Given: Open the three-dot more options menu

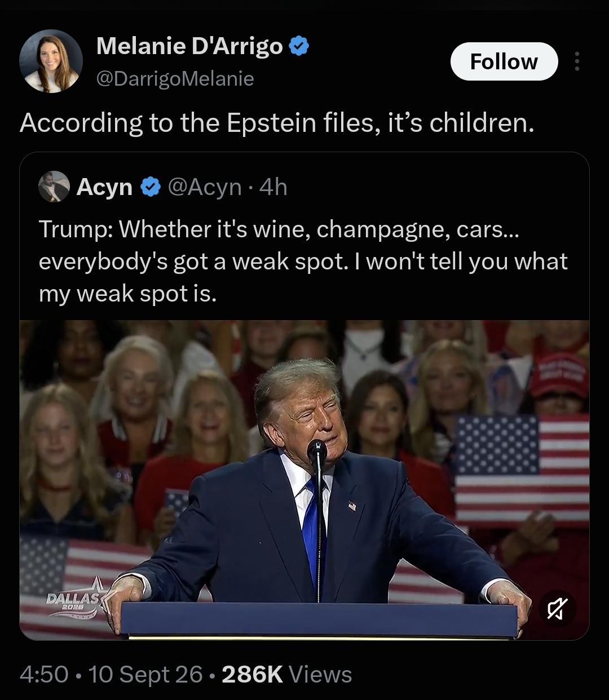Looking at the screenshot, I should pyautogui.click(x=576, y=61).
